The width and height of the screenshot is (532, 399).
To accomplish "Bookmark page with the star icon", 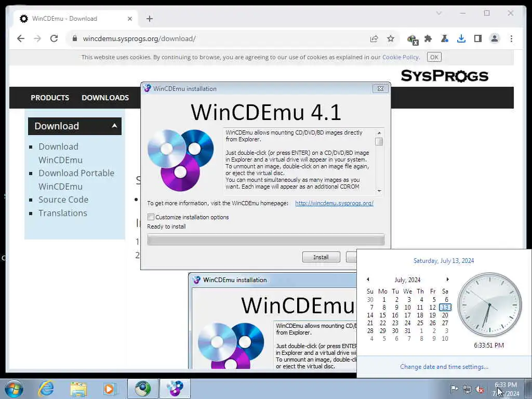I will click(391, 38).
